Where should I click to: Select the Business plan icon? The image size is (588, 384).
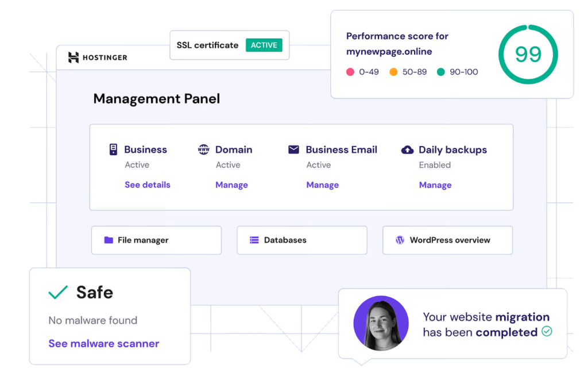[x=113, y=149]
